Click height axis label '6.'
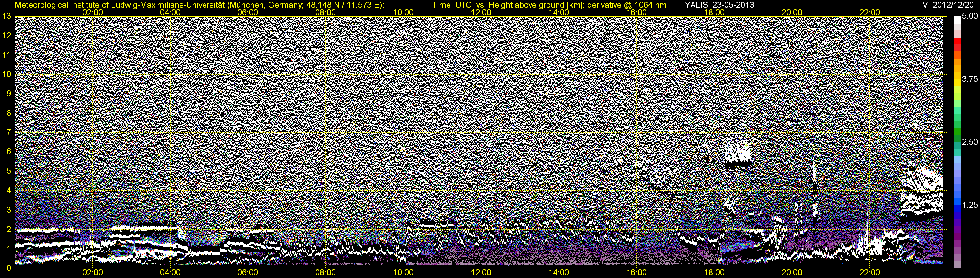 [x=9, y=152]
